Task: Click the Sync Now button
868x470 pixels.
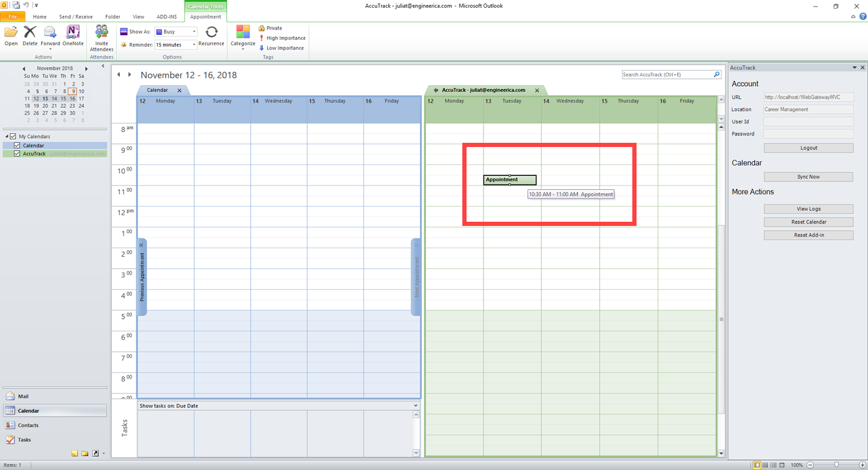Action: [808, 177]
